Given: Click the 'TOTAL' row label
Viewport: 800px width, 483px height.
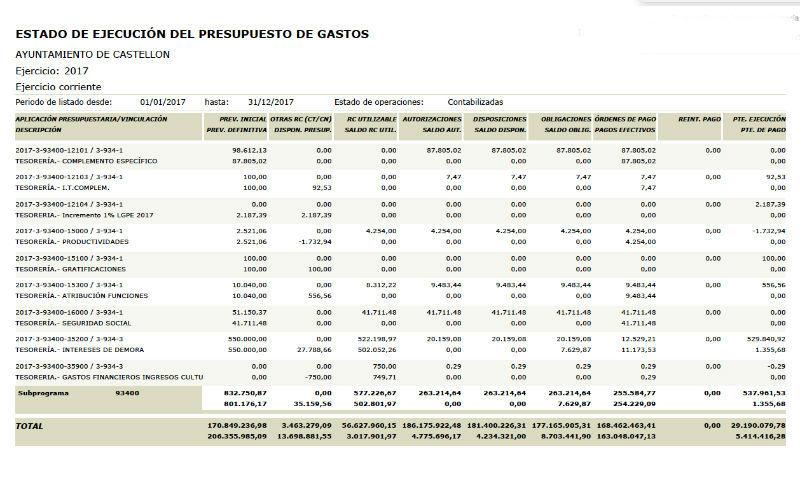Looking at the screenshot, I should (30, 425).
